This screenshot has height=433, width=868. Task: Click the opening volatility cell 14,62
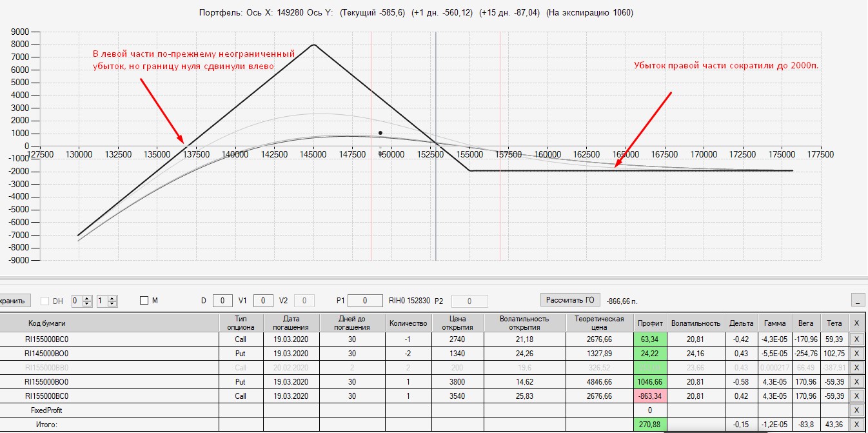524,382
